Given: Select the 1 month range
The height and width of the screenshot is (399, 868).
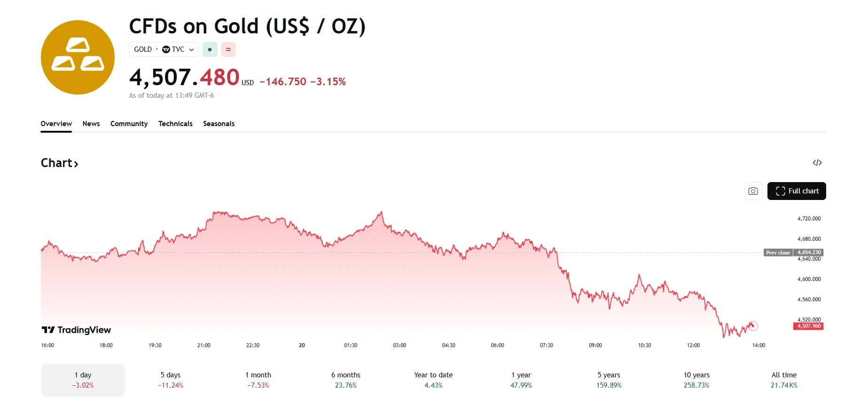Looking at the screenshot, I should pyautogui.click(x=258, y=380).
